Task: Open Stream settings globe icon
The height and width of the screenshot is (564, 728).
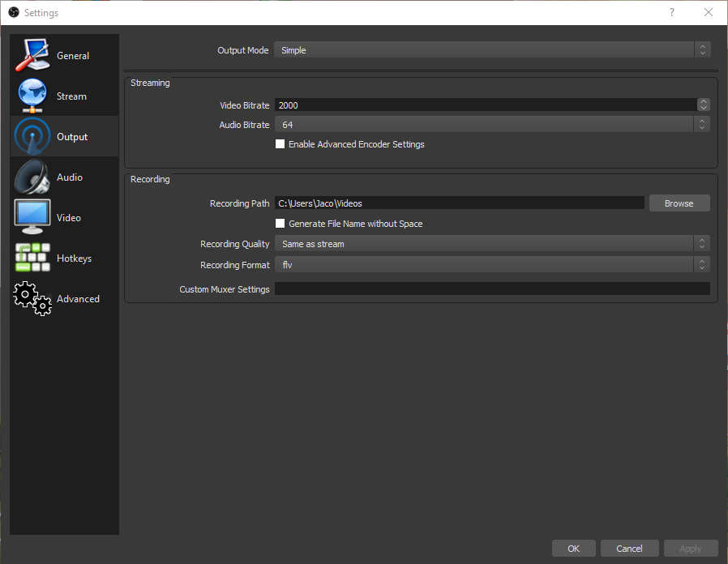Action: click(32, 96)
